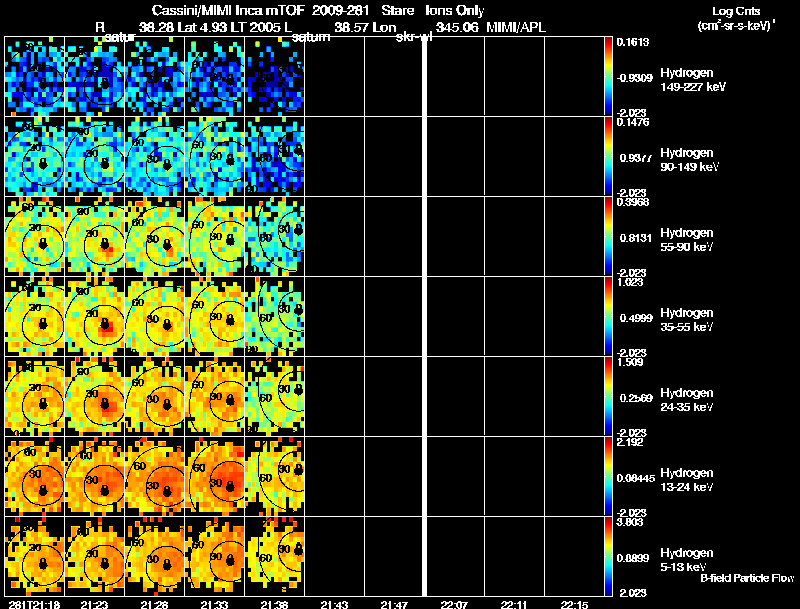This screenshot has height=609, width=800.
Task: Select the Hydrogen 5-13 keV row label
Action: 687,560
